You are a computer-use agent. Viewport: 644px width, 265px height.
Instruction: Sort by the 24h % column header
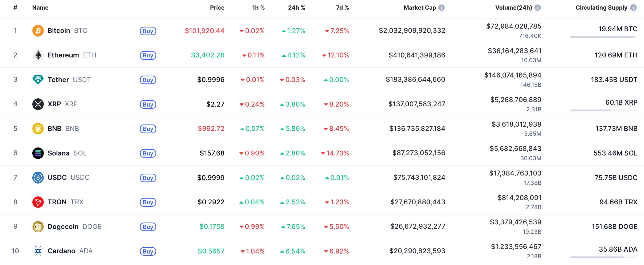click(x=296, y=8)
